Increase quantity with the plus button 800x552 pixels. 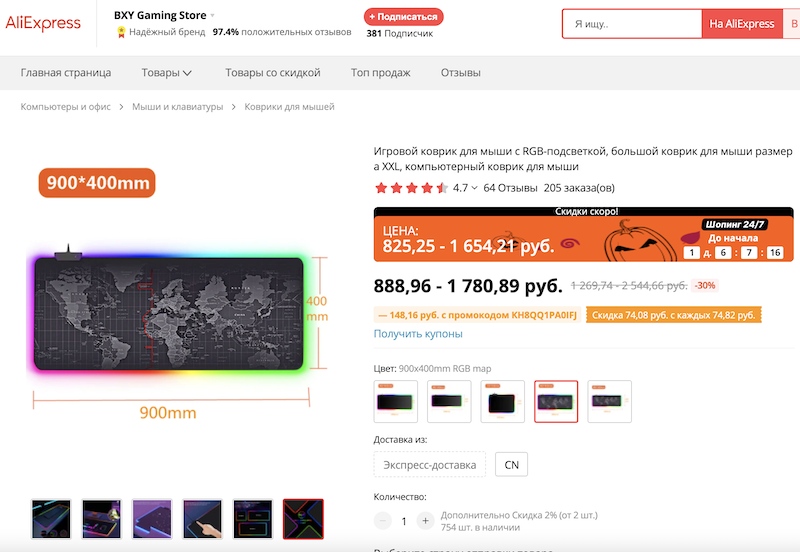click(425, 520)
